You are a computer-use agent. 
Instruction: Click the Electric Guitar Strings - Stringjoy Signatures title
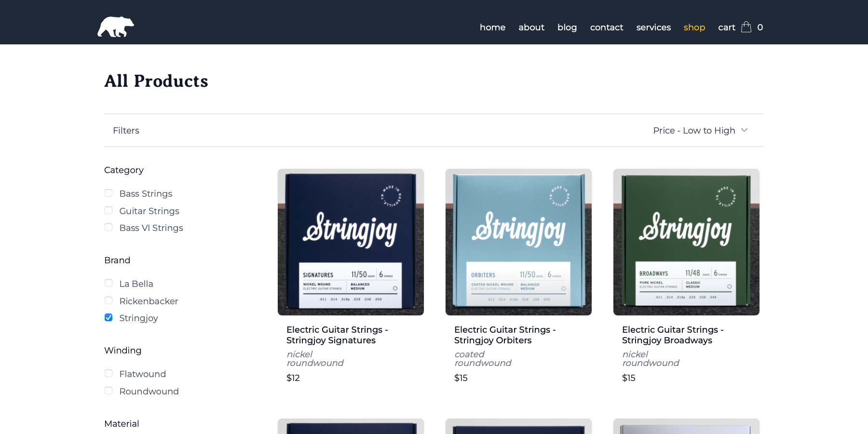[x=337, y=335]
